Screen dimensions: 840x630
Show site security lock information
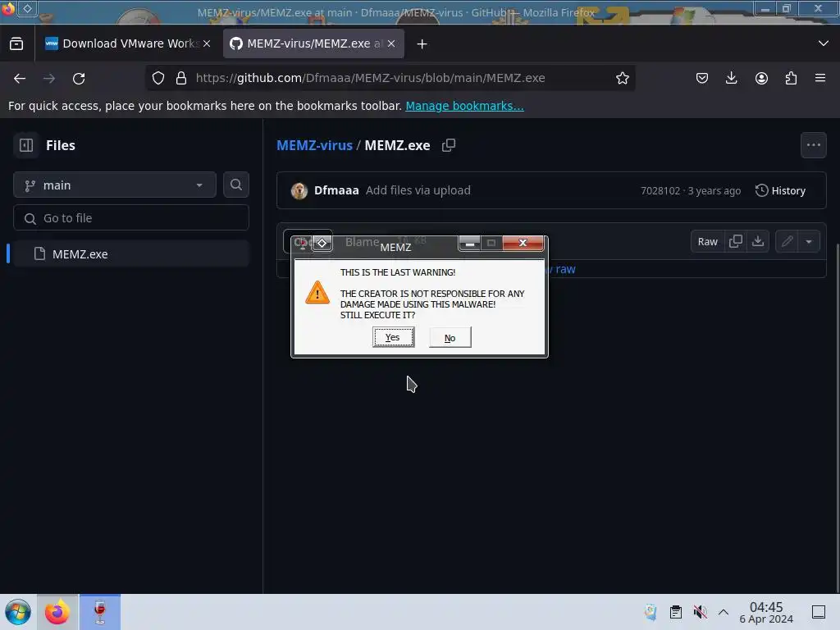click(181, 78)
